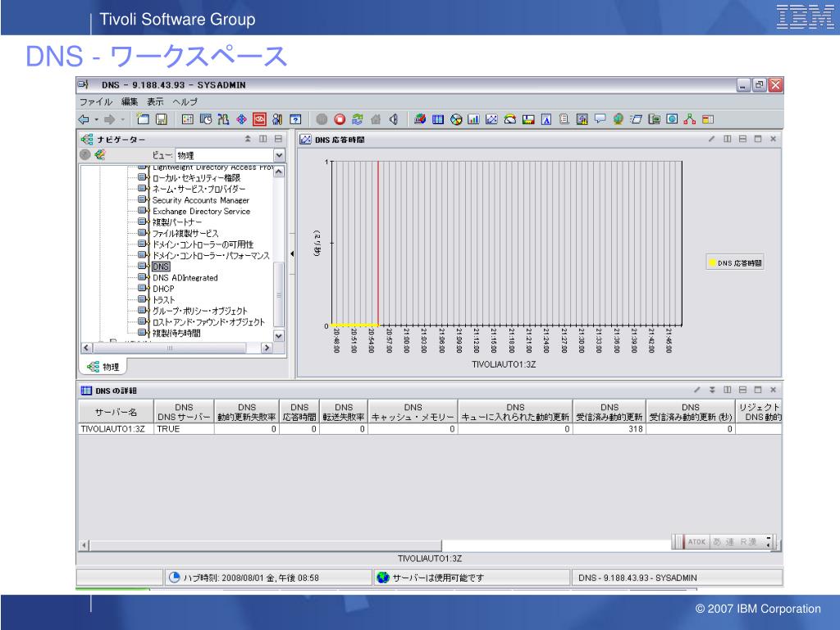
Task: Select トラスト in the navigator tree
Action: click(x=164, y=300)
